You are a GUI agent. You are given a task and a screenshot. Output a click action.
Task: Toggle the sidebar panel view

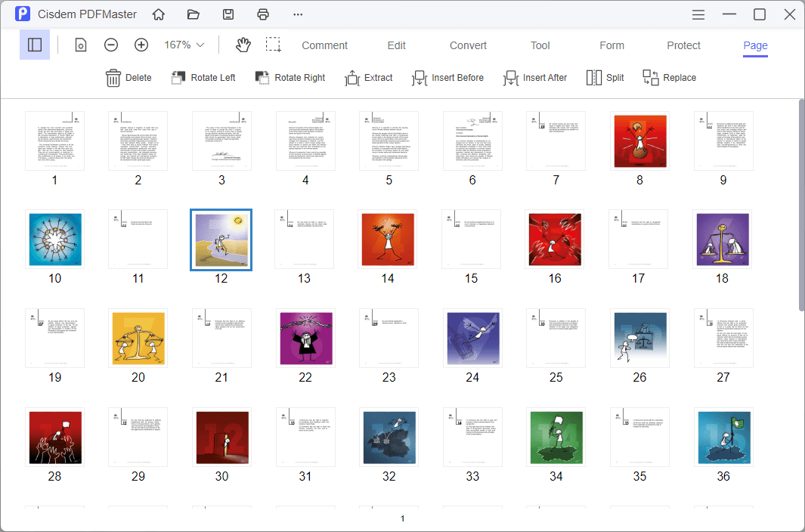(x=34, y=45)
